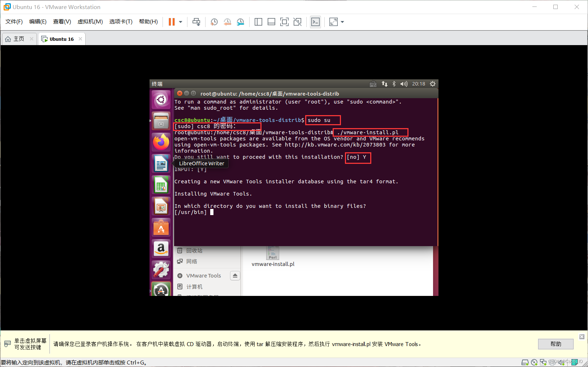Open the Bluetooth indicator menu
Screen dimensions: 588x367
[x=394, y=84]
